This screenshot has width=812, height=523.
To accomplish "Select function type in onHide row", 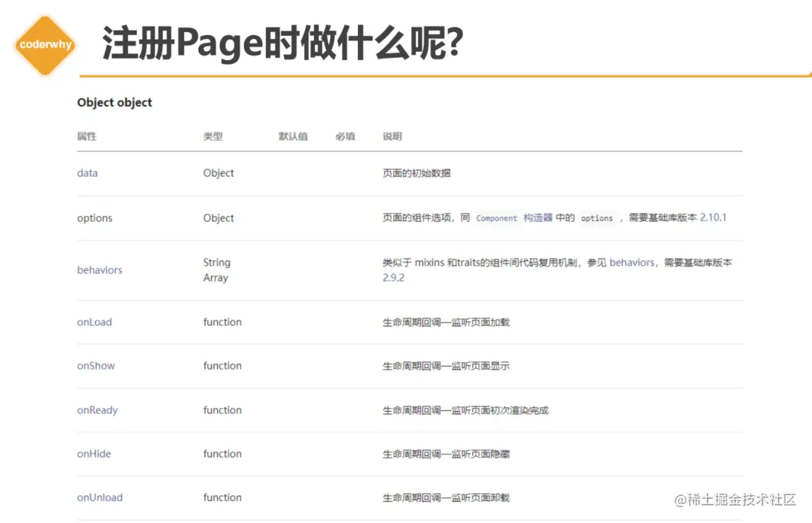I will [x=222, y=454].
